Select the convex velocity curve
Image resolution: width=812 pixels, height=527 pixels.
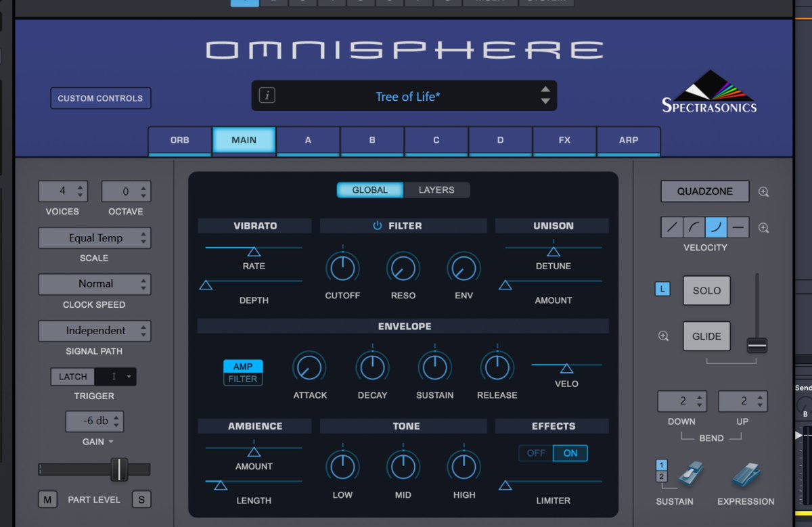(x=694, y=228)
